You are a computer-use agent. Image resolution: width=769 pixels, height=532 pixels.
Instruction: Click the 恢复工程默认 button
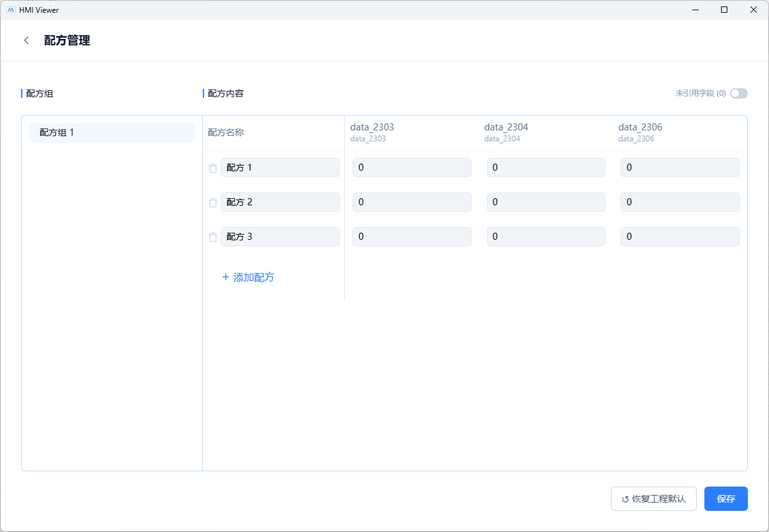tap(654, 499)
